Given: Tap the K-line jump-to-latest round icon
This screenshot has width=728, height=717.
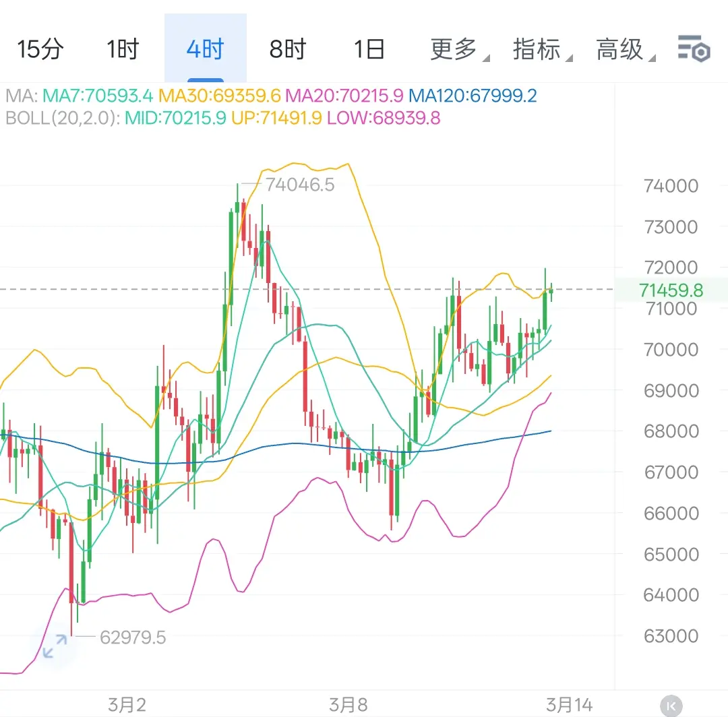Looking at the screenshot, I should tap(671, 706).
